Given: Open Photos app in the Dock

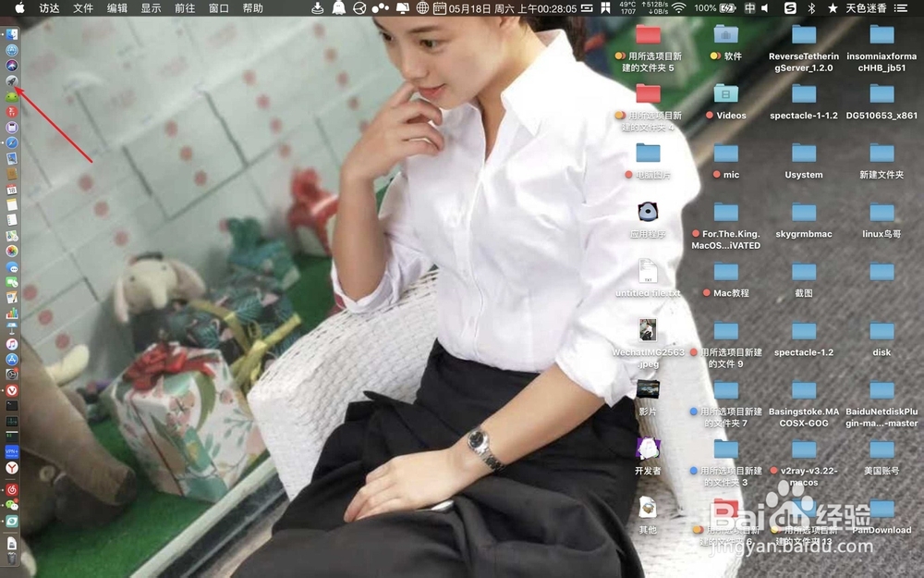Looking at the screenshot, I should point(11,252).
